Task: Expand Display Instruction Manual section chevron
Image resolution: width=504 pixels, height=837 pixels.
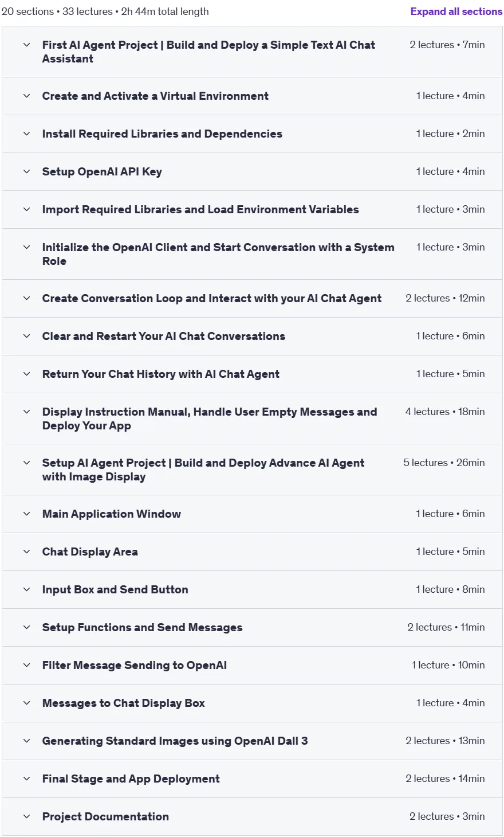Action: point(26,412)
